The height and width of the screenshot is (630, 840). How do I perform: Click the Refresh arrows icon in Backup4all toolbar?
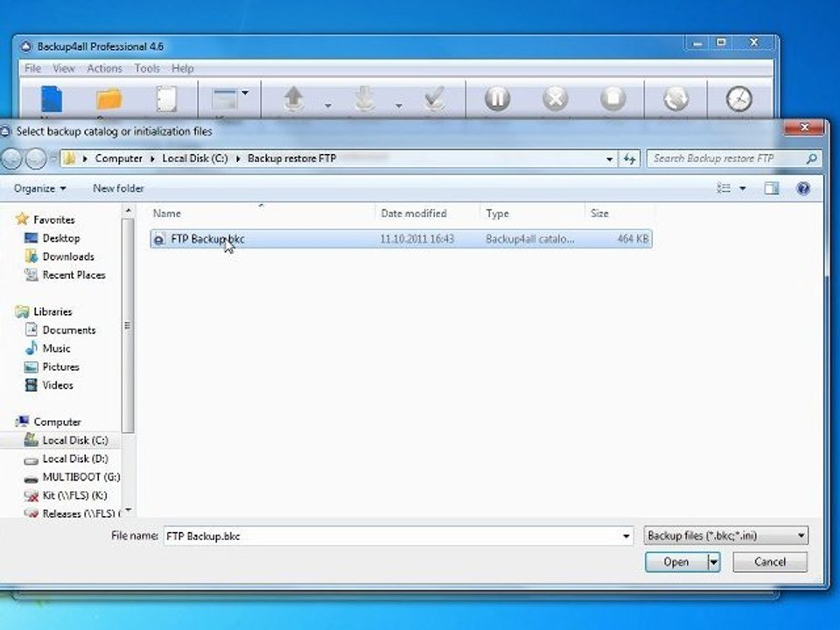[676, 99]
